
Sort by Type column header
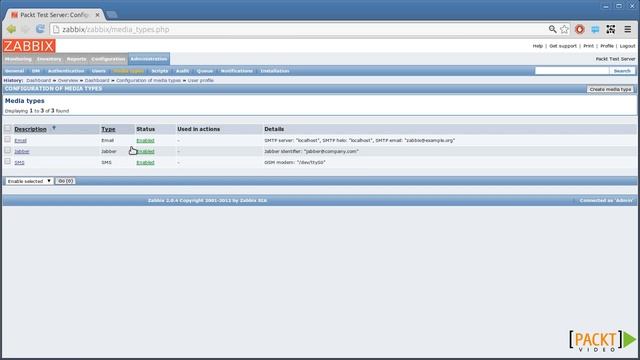108,129
